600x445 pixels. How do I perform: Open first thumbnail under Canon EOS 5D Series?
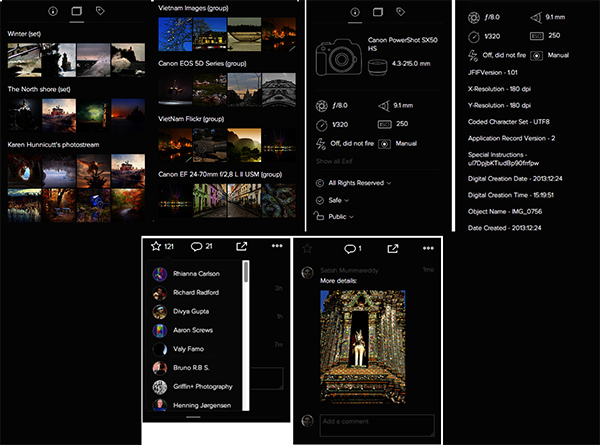175,90
